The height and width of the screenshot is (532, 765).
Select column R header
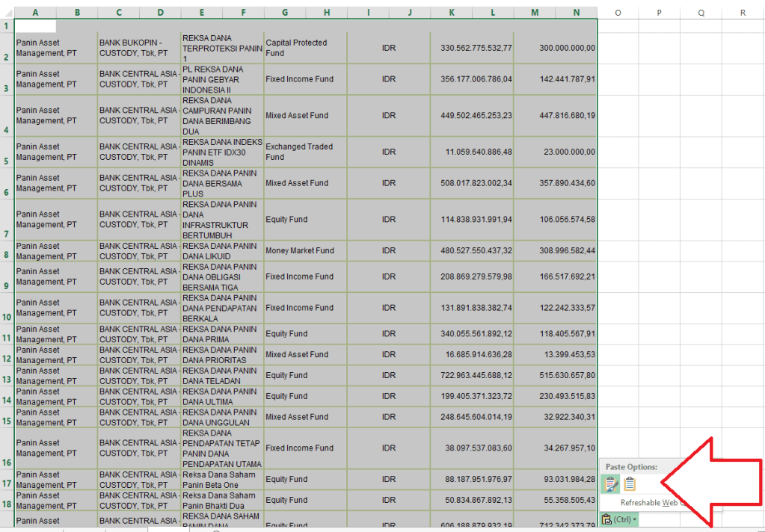tap(743, 13)
